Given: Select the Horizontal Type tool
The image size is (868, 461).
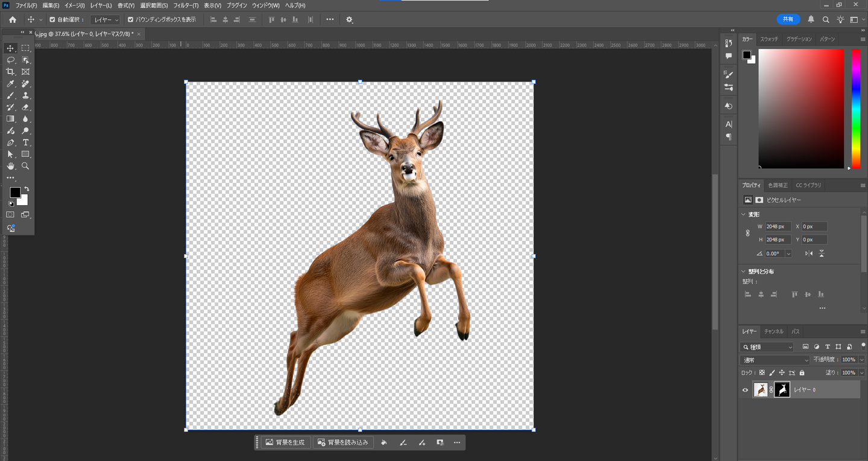Looking at the screenshot, I should pyautogui.click(x=25, y=142).
